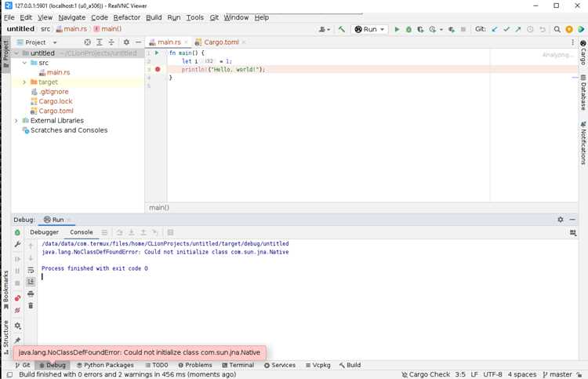Open Vcpkg tool window

click(x=318, y=365)
